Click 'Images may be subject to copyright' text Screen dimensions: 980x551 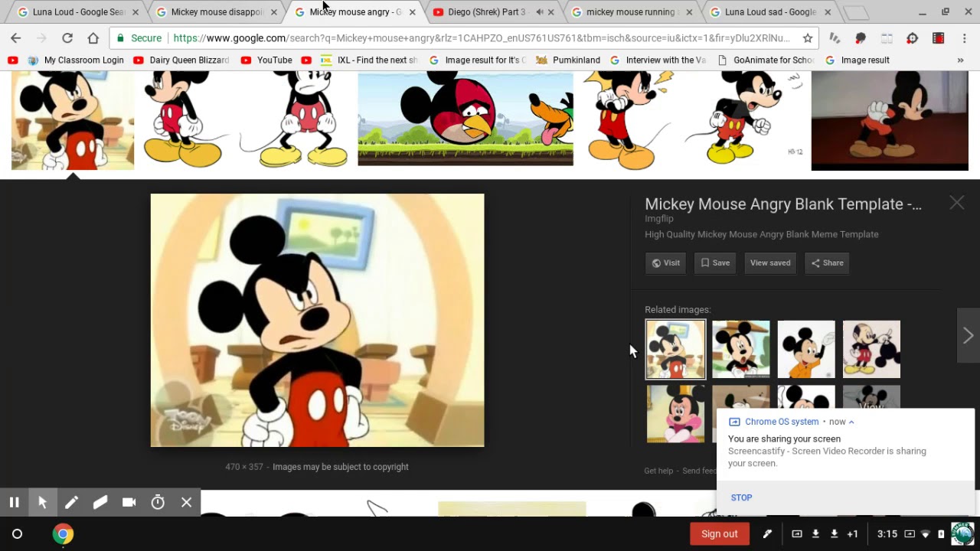[341, 467]
